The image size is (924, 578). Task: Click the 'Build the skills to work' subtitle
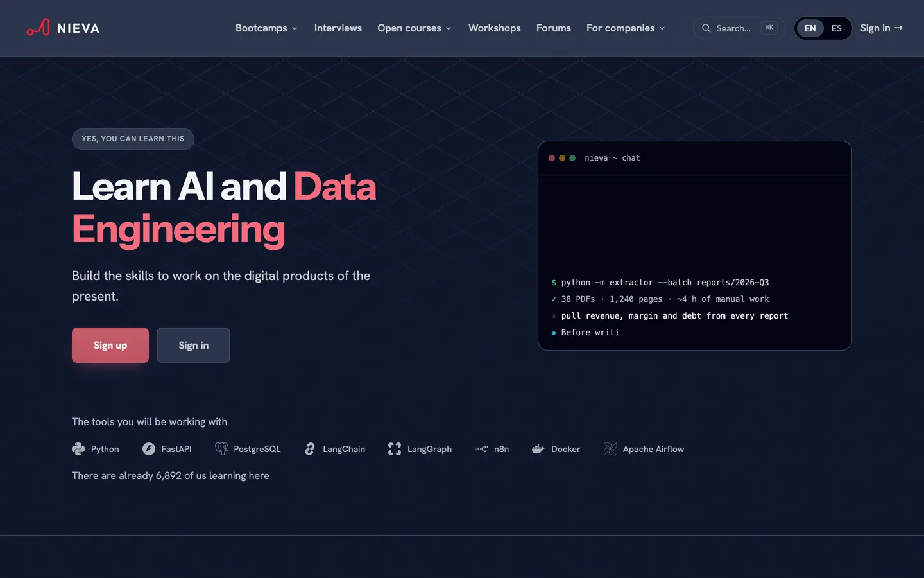(221, 286)
